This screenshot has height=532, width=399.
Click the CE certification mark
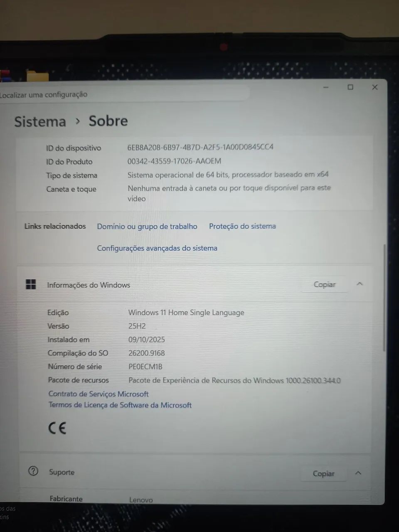[x=57, y=428]
